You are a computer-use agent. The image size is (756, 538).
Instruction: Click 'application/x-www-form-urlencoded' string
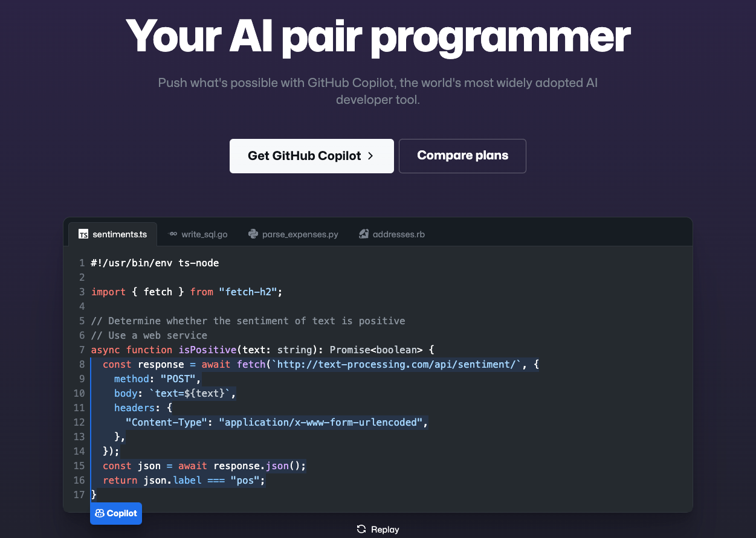tap(321, 422)
